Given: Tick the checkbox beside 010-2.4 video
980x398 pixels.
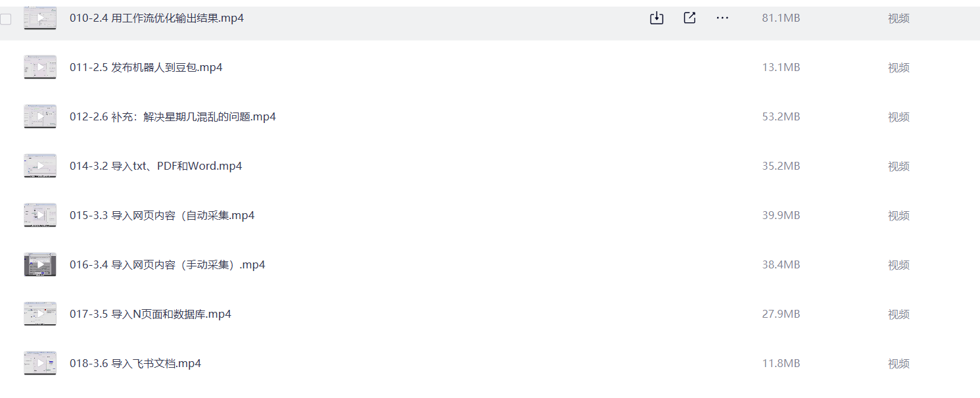Looking at the screenshot, I should coord(6,19).
